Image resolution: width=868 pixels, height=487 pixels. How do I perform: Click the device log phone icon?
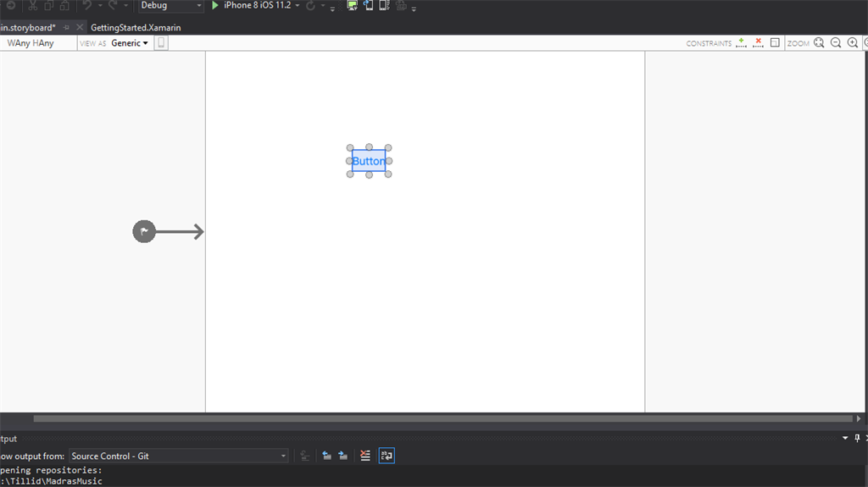click(384, 6)
